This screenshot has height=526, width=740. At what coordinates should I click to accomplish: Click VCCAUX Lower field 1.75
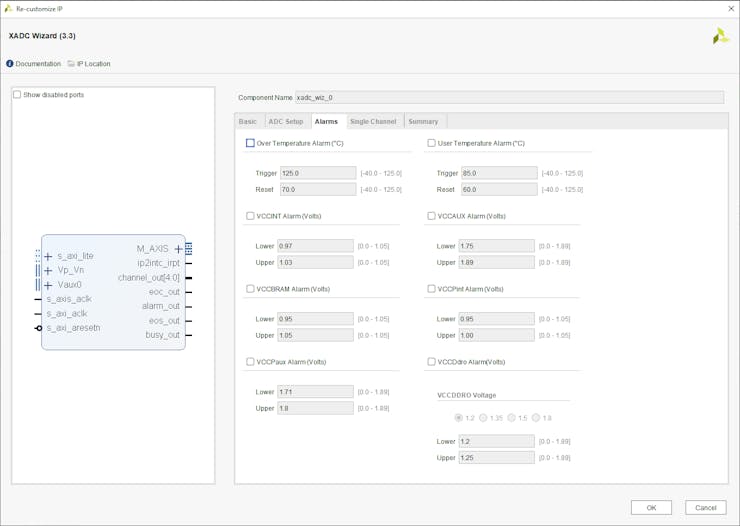click(496, 246)
